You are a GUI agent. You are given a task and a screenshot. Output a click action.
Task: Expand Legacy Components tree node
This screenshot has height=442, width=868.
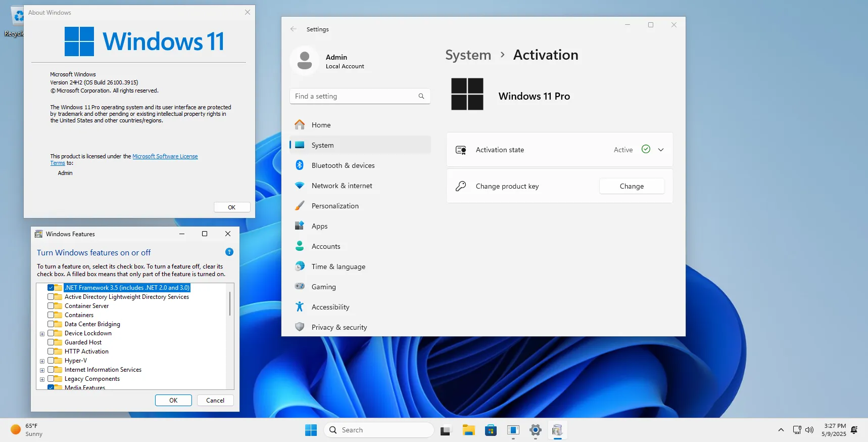(42, 379)
